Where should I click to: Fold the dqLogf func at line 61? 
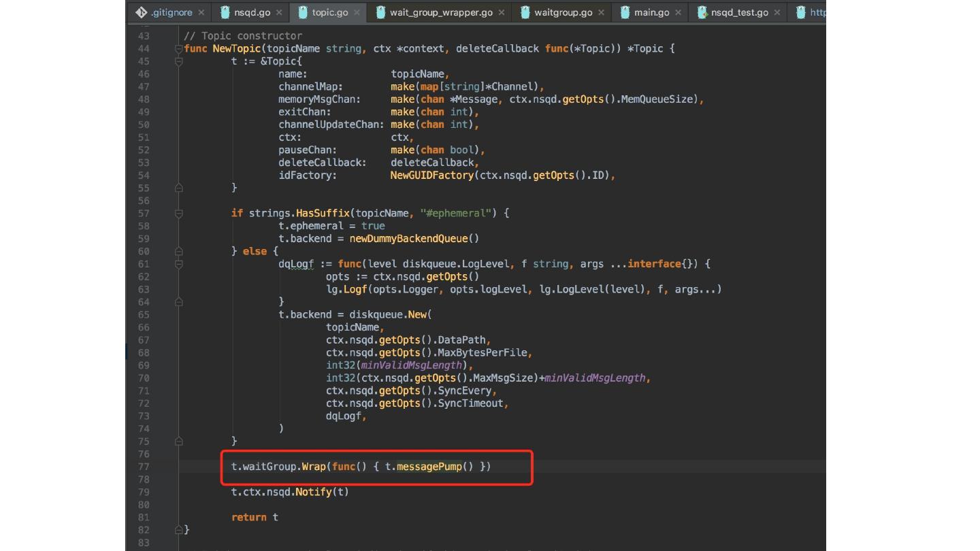coord(178,264)
